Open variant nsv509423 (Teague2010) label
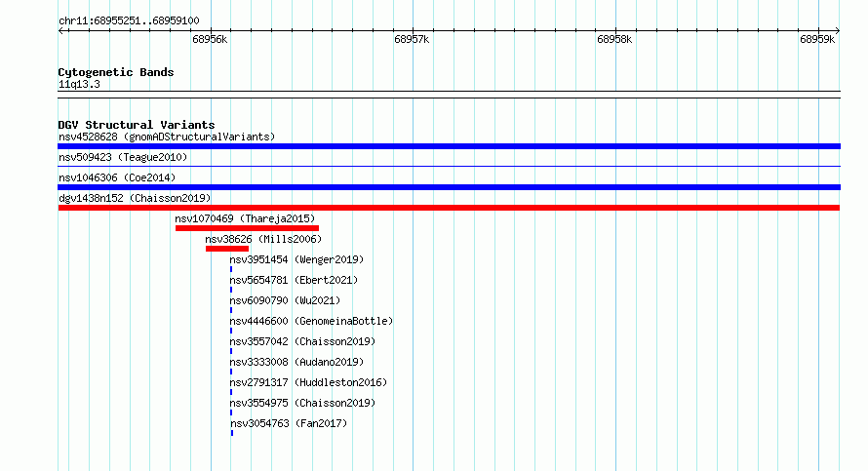 click(123, 157)
